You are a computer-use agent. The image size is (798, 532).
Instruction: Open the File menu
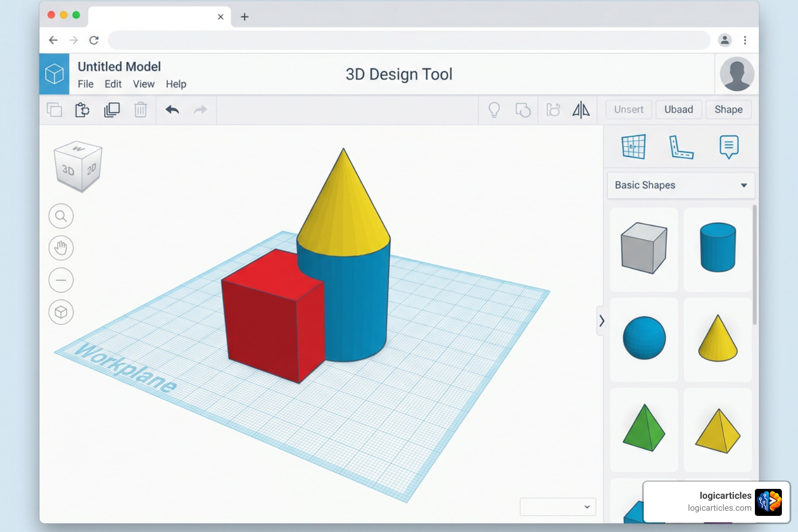point(86,84)
